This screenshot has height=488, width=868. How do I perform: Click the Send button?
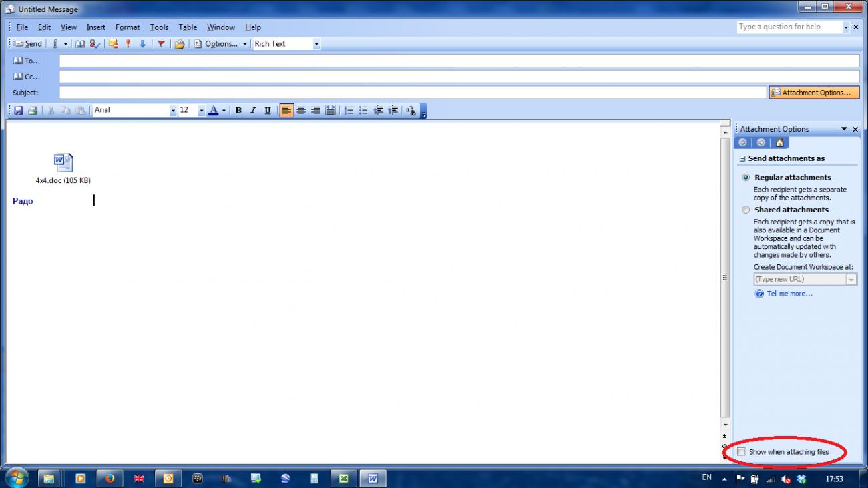point(28,44)
